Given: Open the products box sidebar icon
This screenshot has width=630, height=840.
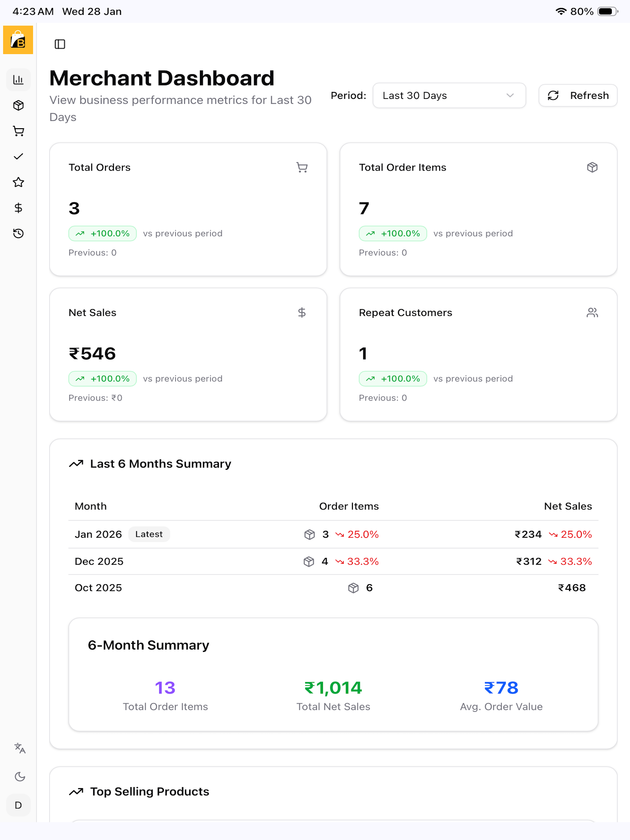Looking at the screenshot, I should click(18, 105).
